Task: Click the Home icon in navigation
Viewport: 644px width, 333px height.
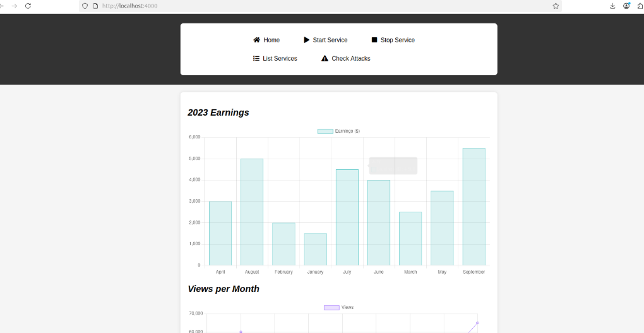Action: tap(256, 40)
